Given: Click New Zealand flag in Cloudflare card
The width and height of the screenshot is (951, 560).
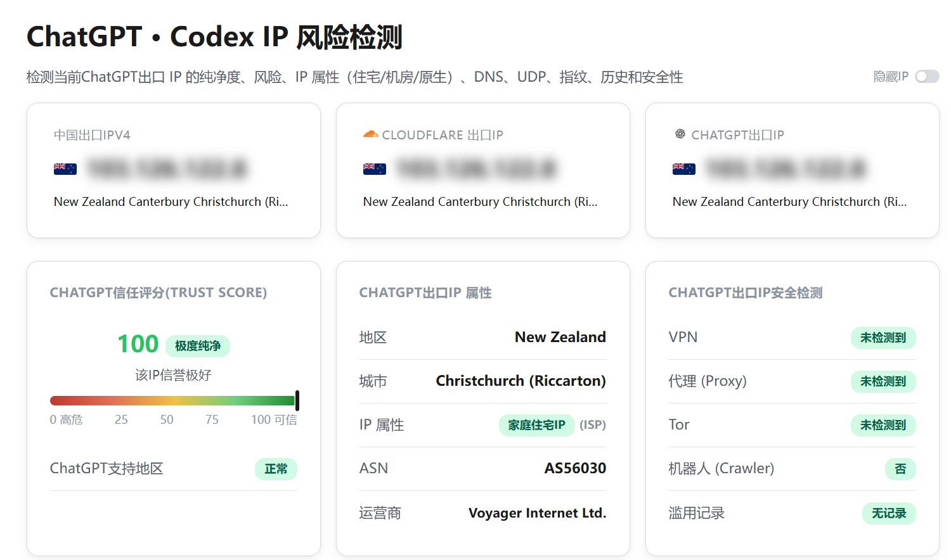Looking at the screenshot, I should click(375, 169).
